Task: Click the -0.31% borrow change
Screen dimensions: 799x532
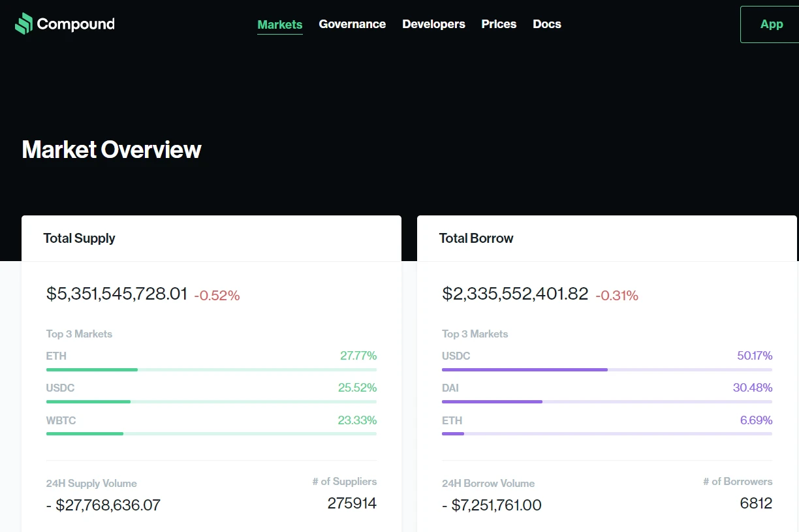Action: tap(617, 296)
